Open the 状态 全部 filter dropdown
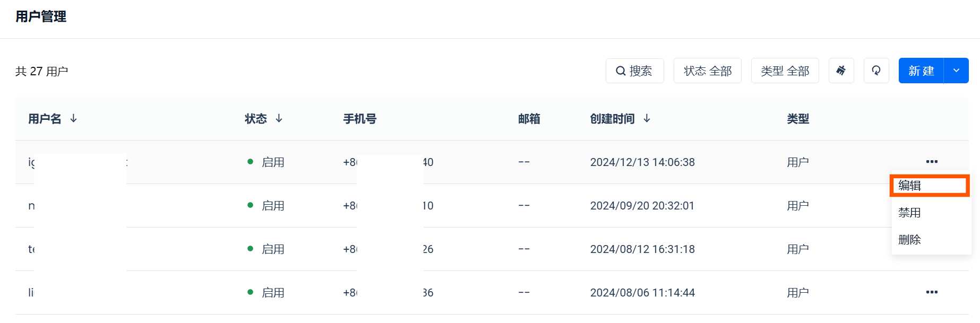 (x=707, y=71)
